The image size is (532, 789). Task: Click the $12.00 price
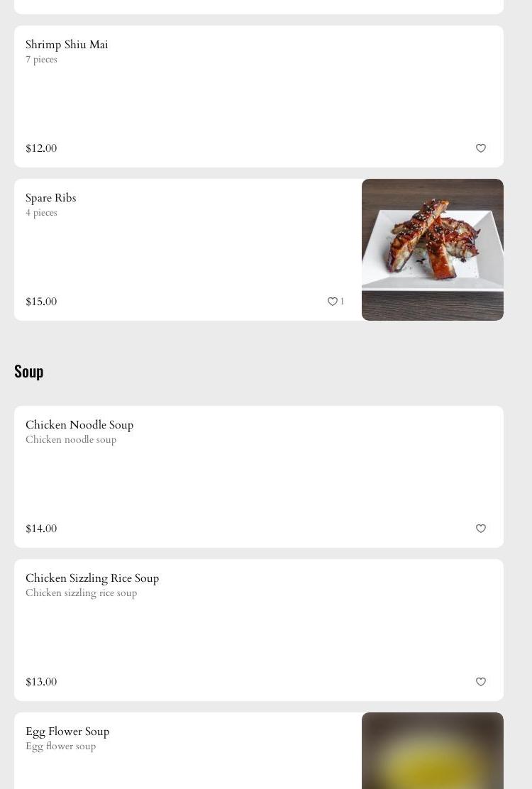41,148
